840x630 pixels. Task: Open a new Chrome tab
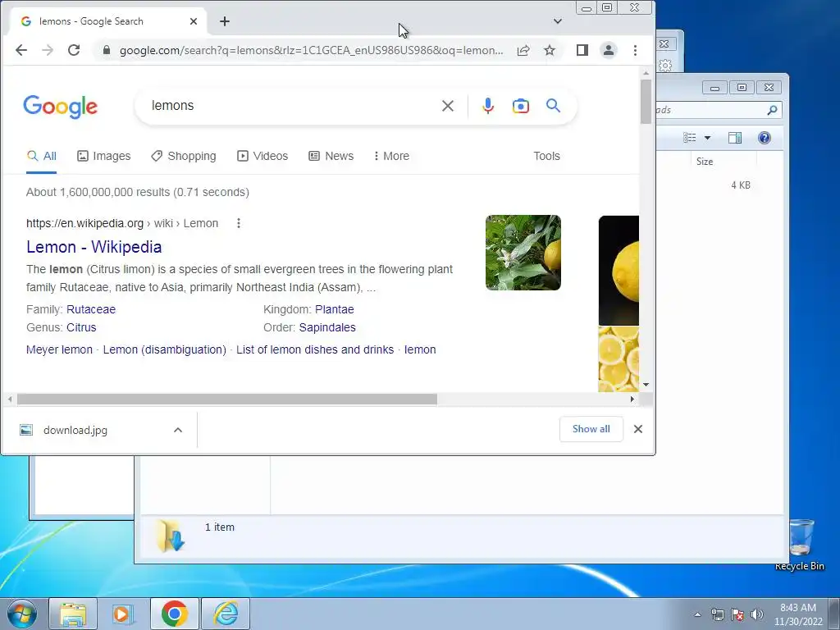[225, 21]
